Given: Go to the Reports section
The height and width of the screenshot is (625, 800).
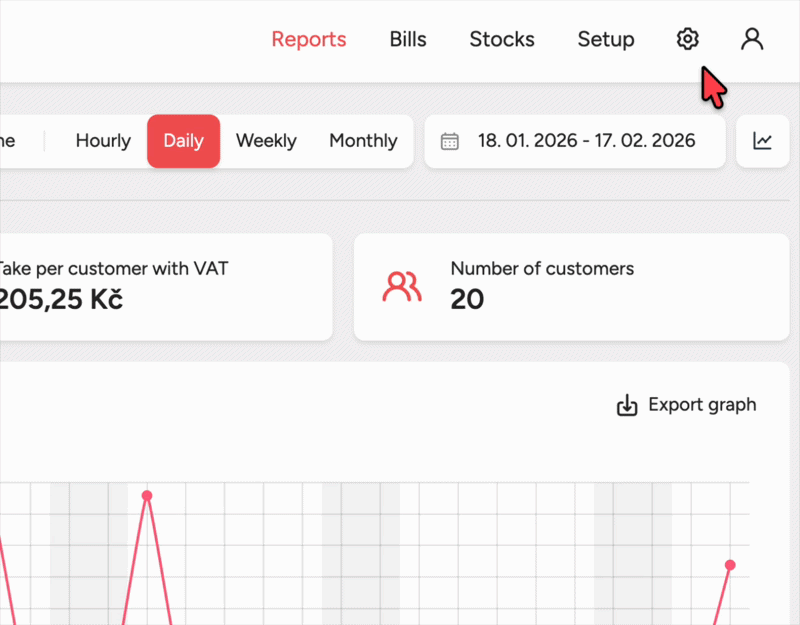Looking at the screenshot, I should [309, 40].
